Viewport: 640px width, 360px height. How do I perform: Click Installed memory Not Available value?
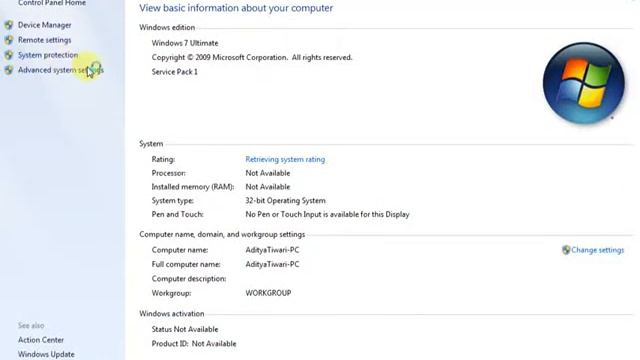(268, 187)
